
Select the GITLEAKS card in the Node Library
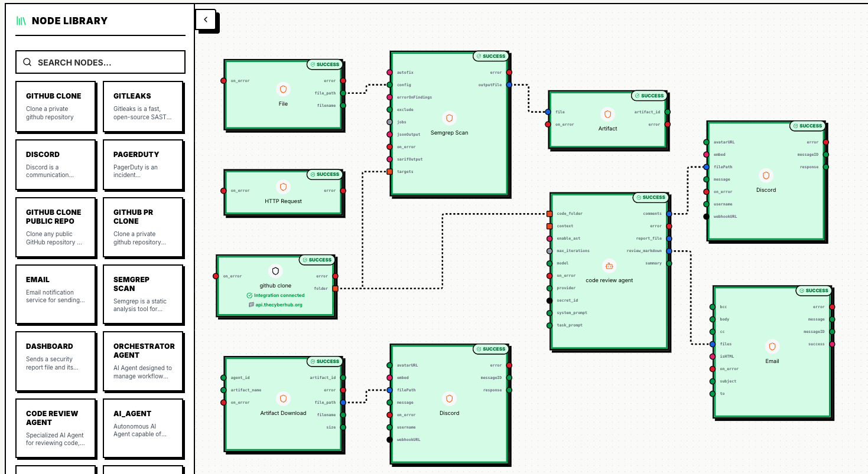pos(144,106)
